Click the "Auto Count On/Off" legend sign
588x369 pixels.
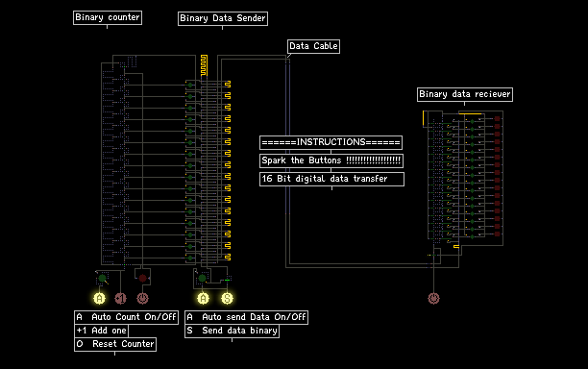(x=127, y=317)
